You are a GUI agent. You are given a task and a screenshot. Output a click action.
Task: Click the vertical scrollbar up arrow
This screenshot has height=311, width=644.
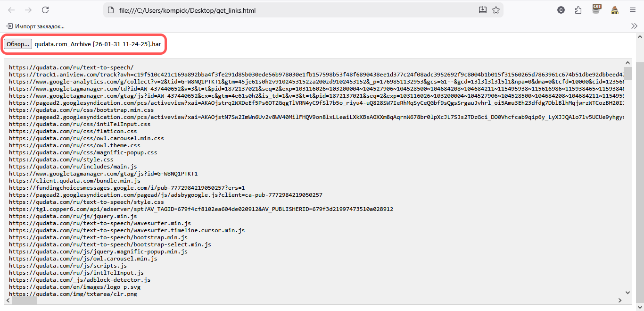pyautogui.click(x=627, y=62)
